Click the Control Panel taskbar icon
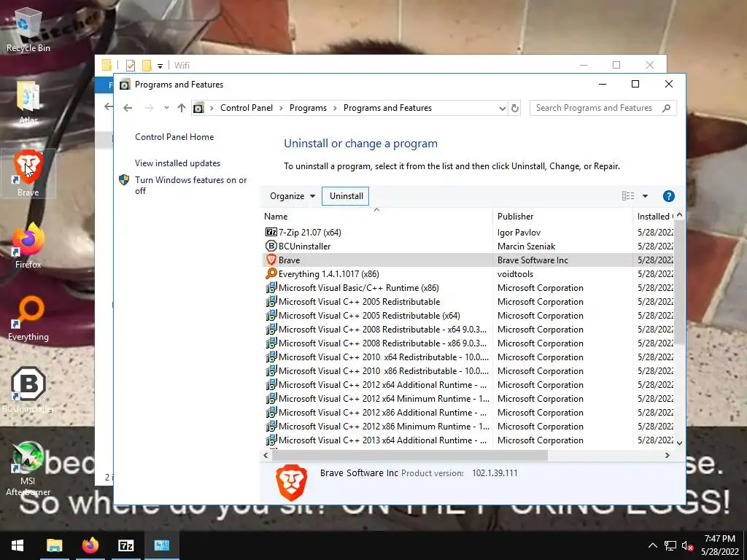Image resolution: width=747 pixels, height=560 pixels. click(161, 545)
